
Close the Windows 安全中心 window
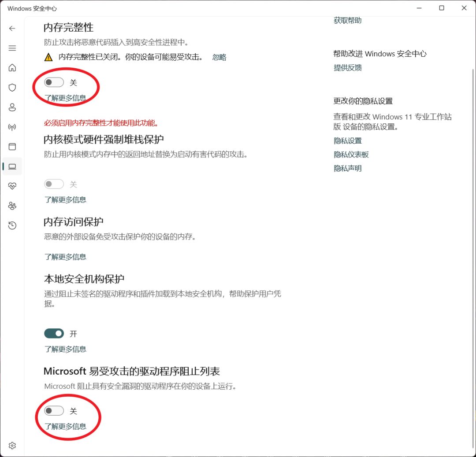pyautogui.click(x=464, y=8)
